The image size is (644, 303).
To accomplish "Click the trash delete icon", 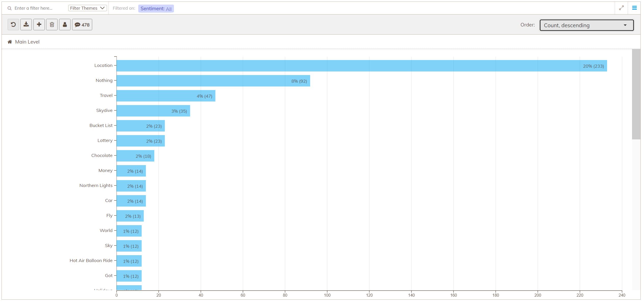I will click(x=52, y=25).
